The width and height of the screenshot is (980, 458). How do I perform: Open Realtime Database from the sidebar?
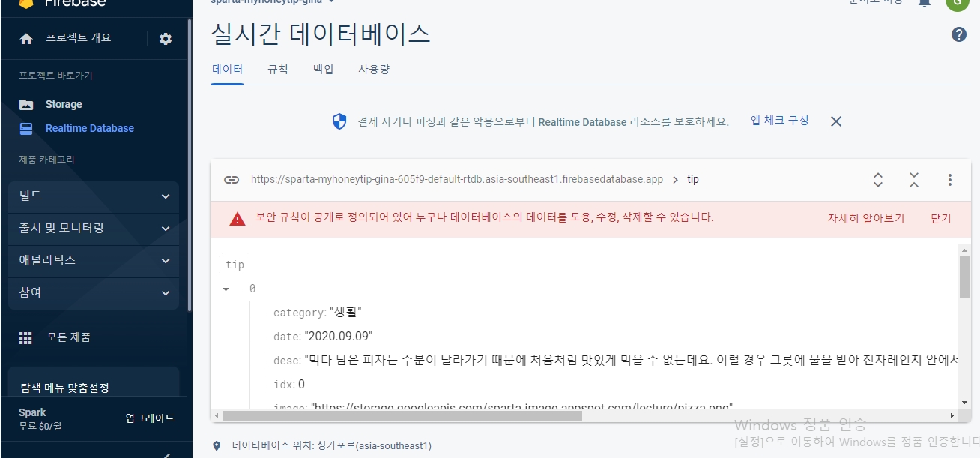(x=90, y=129)
